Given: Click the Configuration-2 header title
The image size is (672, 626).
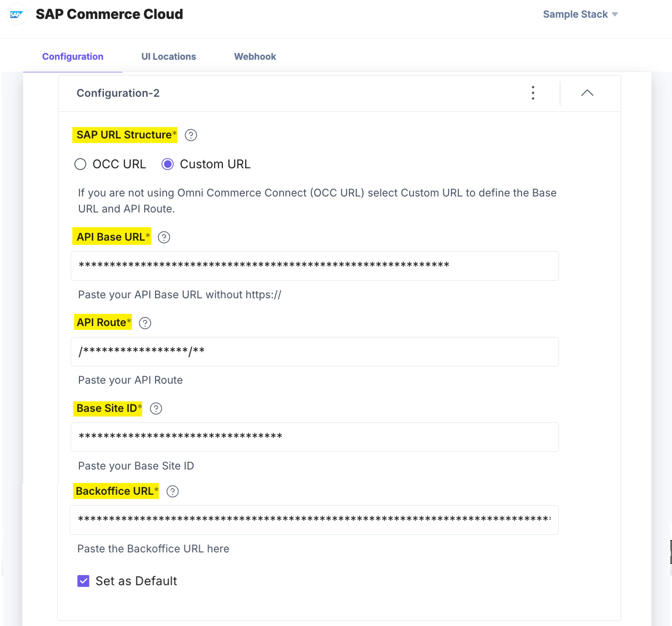Looking at the screenshot, I should pyautogui.click(x=118, y=93).
